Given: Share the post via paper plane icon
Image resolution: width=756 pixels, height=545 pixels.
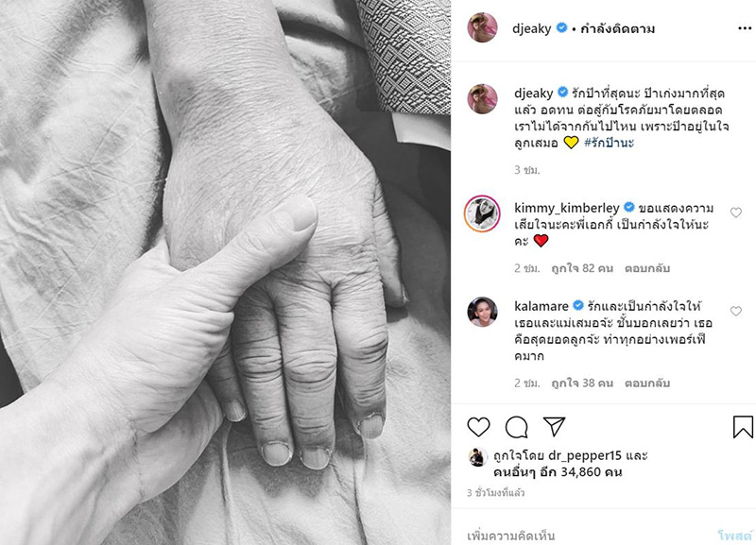Looking at the screenshot, I should click(x=554, y=426).
